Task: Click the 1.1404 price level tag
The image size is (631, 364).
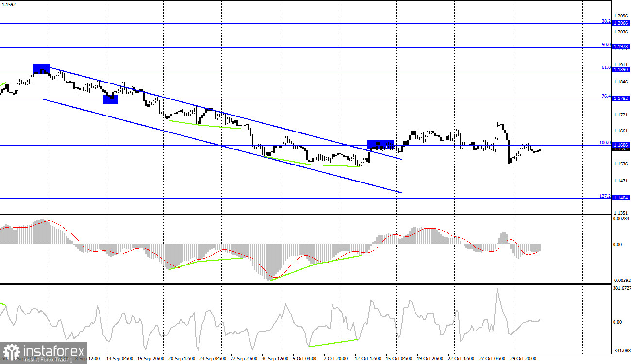Action: tap(621, 198)
